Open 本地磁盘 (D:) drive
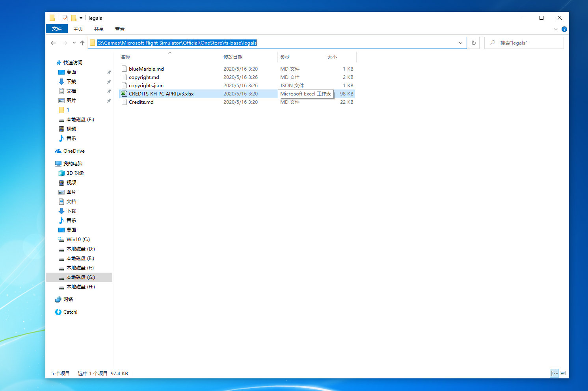 point(81,249)
